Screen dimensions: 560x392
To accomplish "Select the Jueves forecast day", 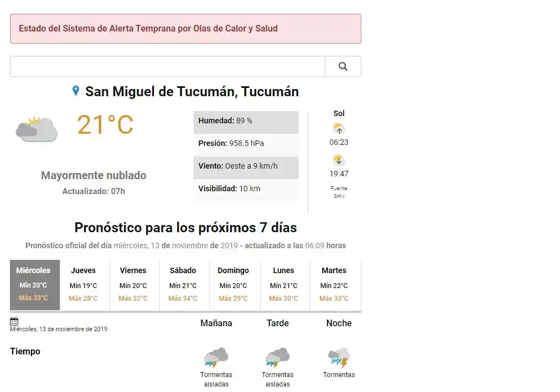I will coord(84,284).
